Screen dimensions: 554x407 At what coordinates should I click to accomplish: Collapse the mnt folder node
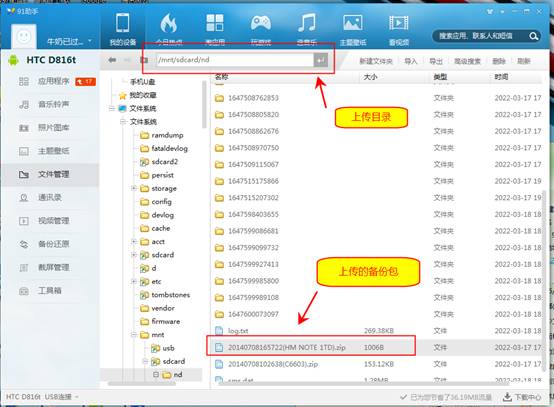pos(134,335)
